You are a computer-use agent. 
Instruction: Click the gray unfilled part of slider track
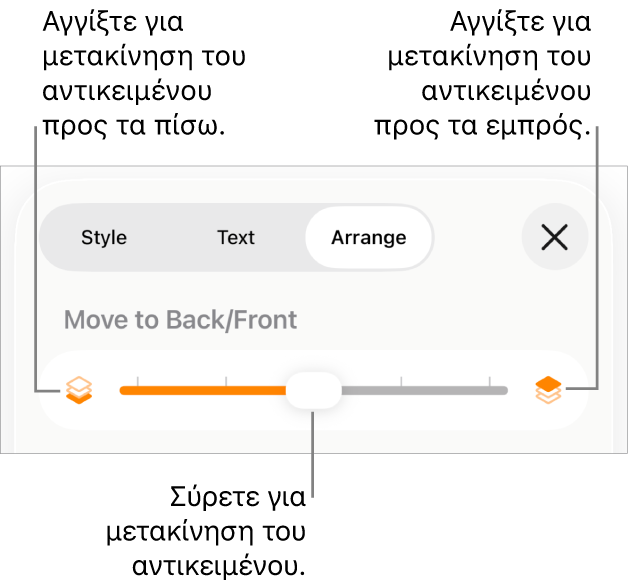430,390
